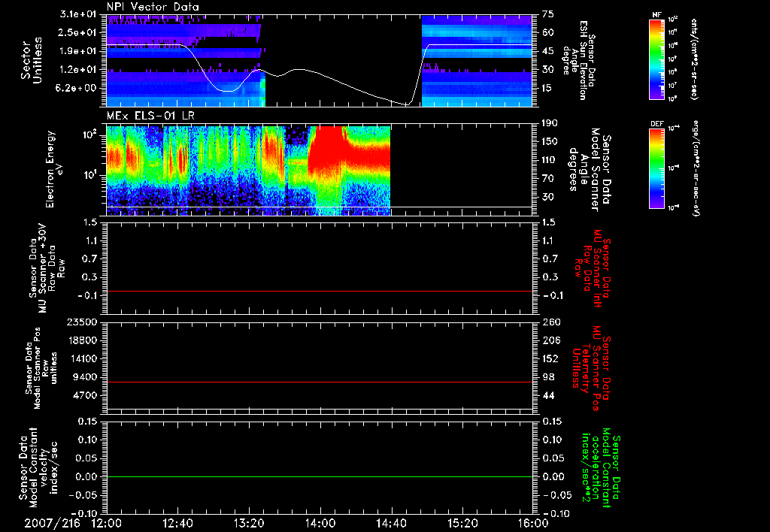Click the red MU Scanner Pos Telemetry title

click(x=592, y=368)
